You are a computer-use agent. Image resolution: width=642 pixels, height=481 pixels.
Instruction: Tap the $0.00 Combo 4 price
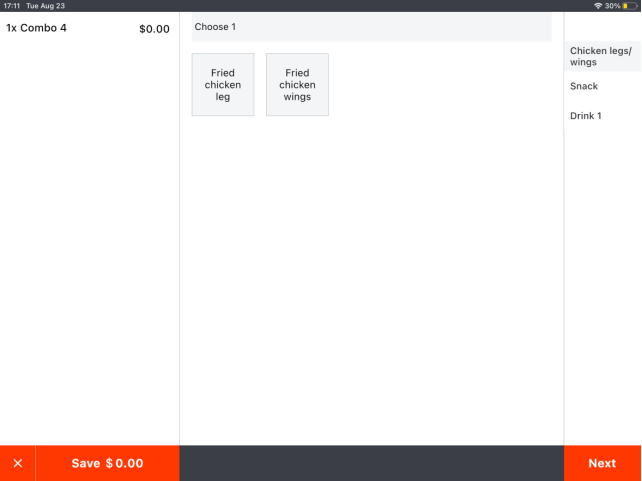click(154, 29)
